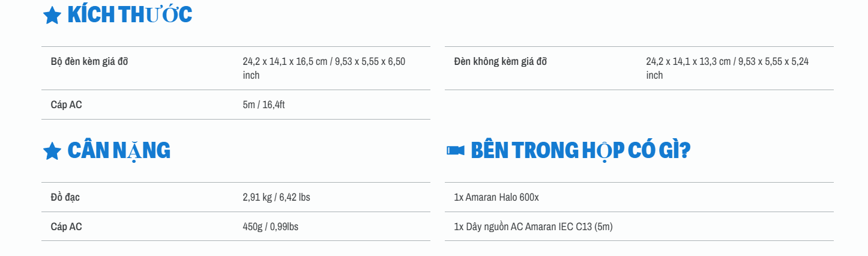This screenshot has width=868, height=256.
Task: Click the CÂN NẶNG heading
Action: (119, 150)
